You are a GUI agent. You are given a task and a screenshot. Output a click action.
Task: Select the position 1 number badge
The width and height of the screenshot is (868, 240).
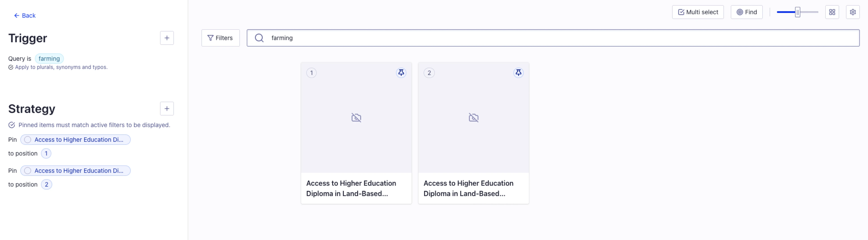coord(46,154)
